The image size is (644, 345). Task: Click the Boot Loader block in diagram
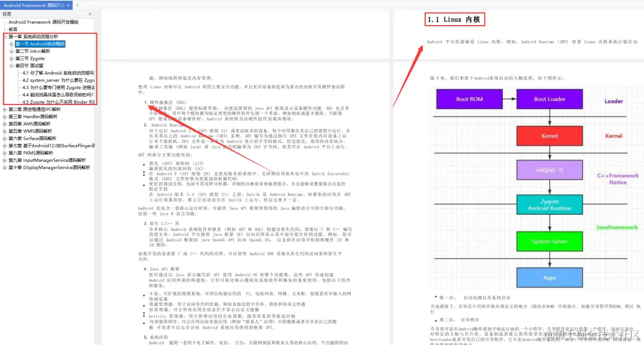(550, 99)
